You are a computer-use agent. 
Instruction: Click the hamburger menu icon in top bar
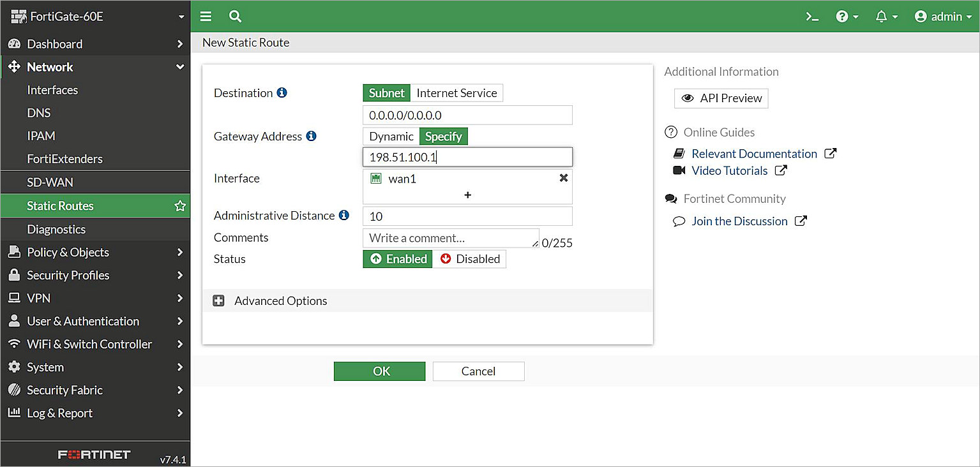coord(206,17)
